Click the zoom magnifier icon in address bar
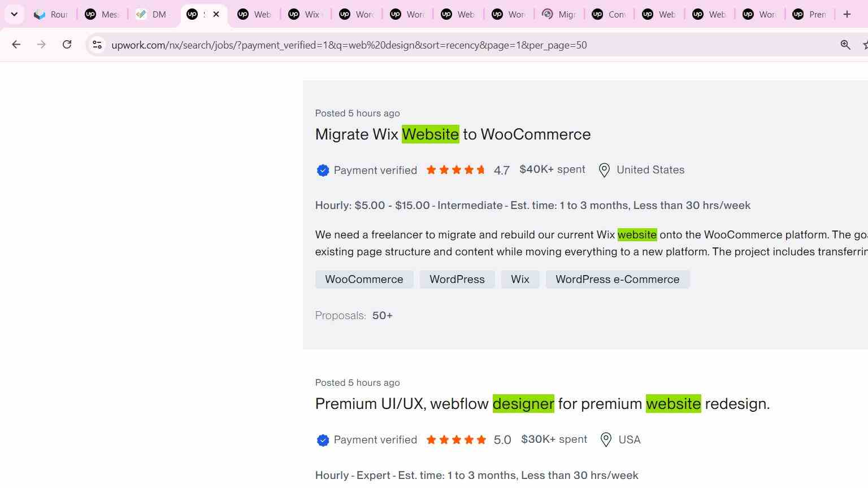The image size is (868, 488). pyautogui.click(x=845, y=45)
